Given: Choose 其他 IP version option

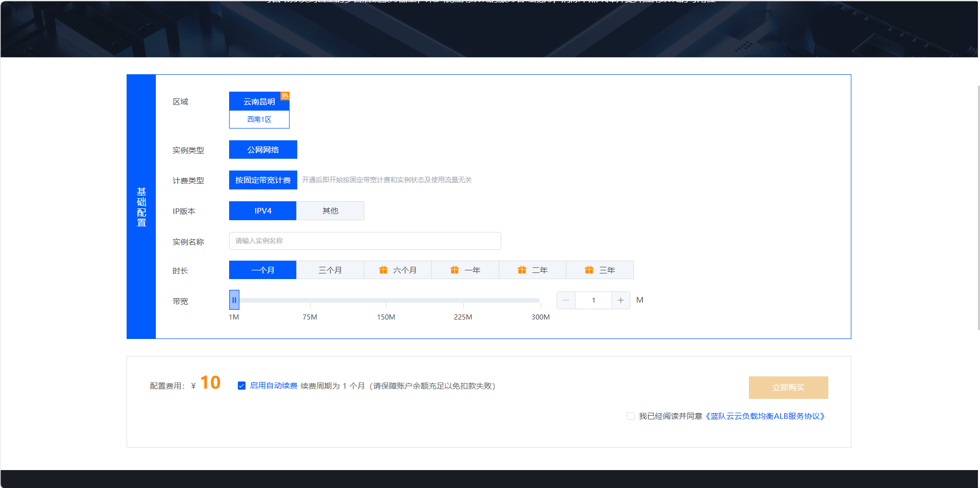Looking at the screenshot, I should coord(330,210).
